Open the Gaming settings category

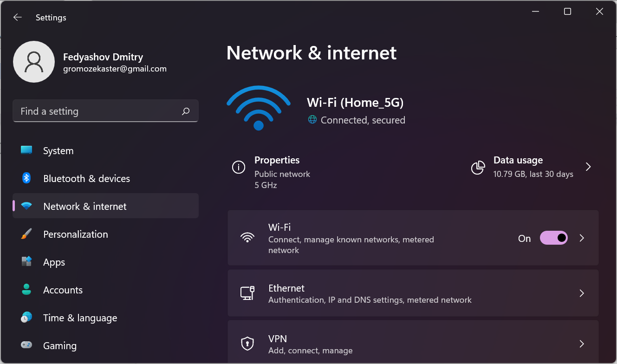pyautogui.click(x=59, y=346)
